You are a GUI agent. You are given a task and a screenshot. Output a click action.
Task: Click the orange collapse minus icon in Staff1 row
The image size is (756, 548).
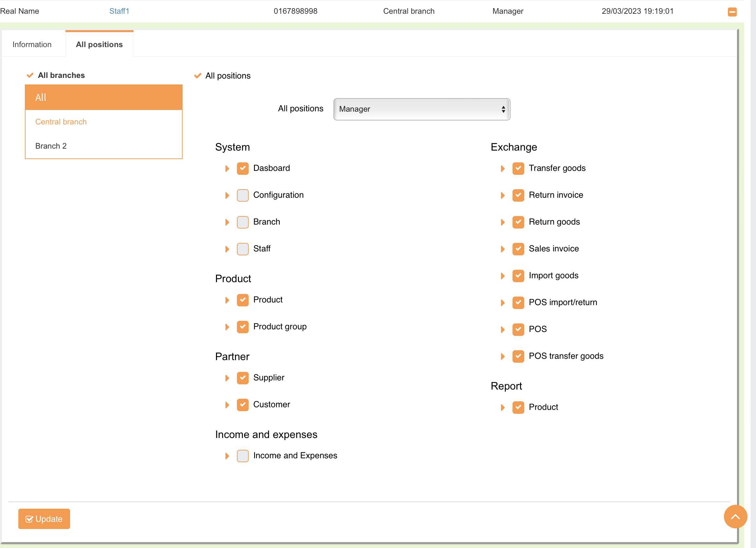coord(732,12)
